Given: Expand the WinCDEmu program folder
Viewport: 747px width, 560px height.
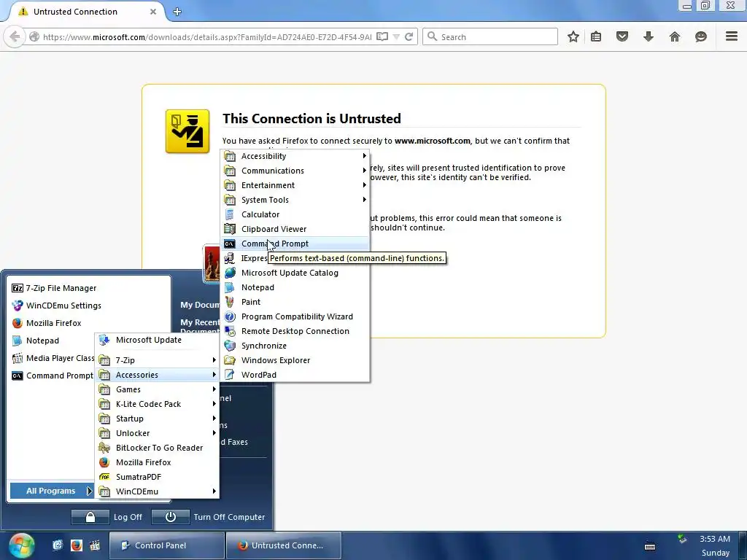Looking at the screenshot, I should tap(158, 491).
